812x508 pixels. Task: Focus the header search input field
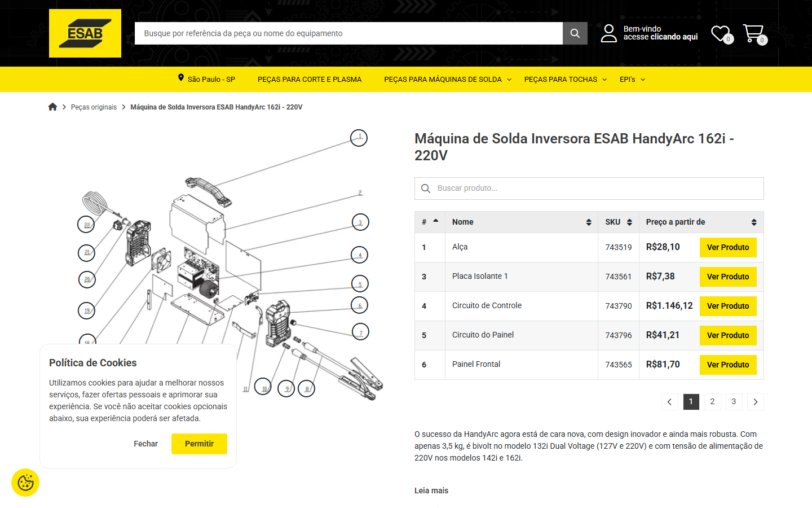pos(348,33)
